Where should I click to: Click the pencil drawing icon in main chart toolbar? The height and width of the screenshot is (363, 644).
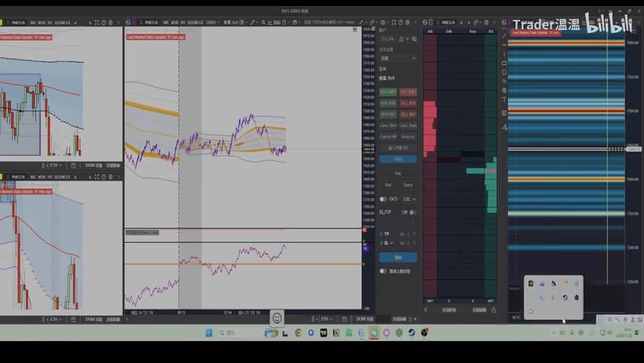coord(252,22)
